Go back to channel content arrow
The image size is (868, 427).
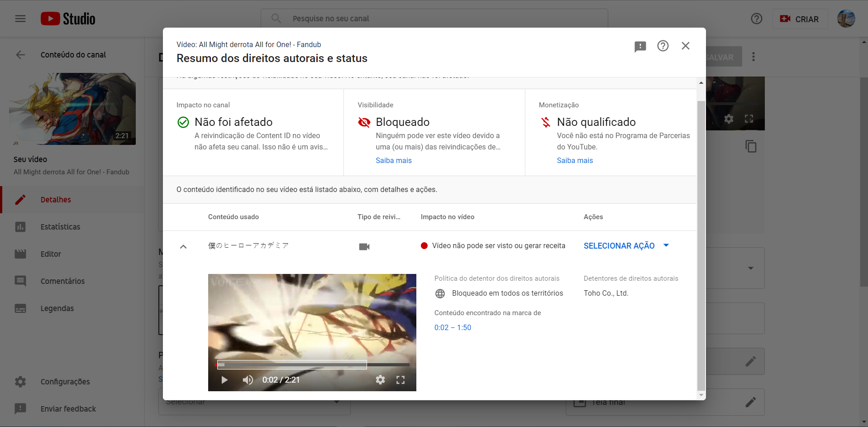tap(20, 55)
